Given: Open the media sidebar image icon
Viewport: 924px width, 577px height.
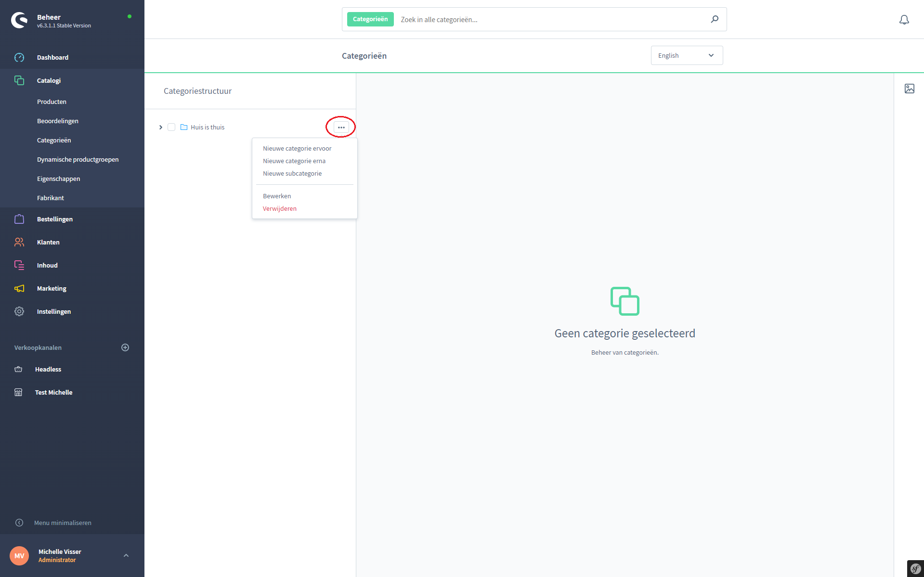Looking at the screenshot, I should [909, 89].
